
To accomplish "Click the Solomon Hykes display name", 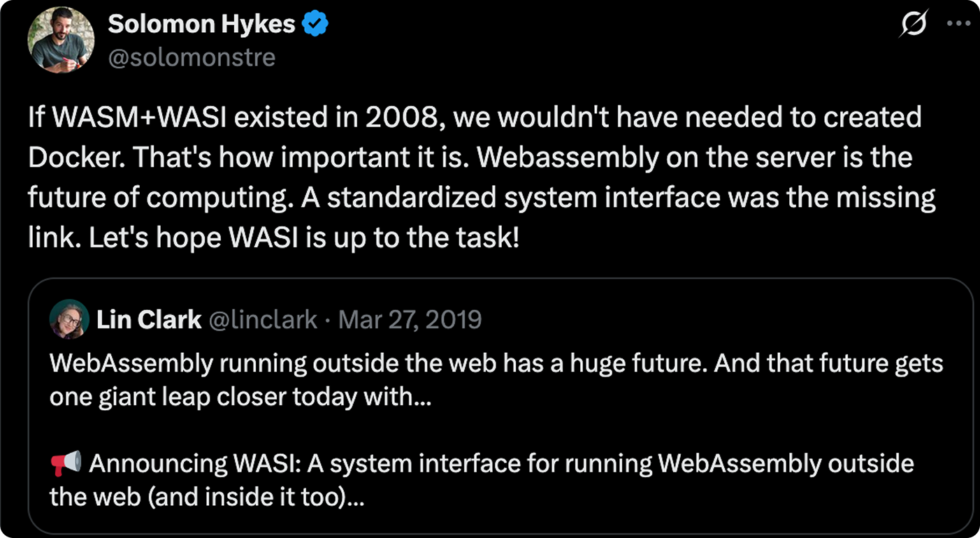I will pos(201,25).
